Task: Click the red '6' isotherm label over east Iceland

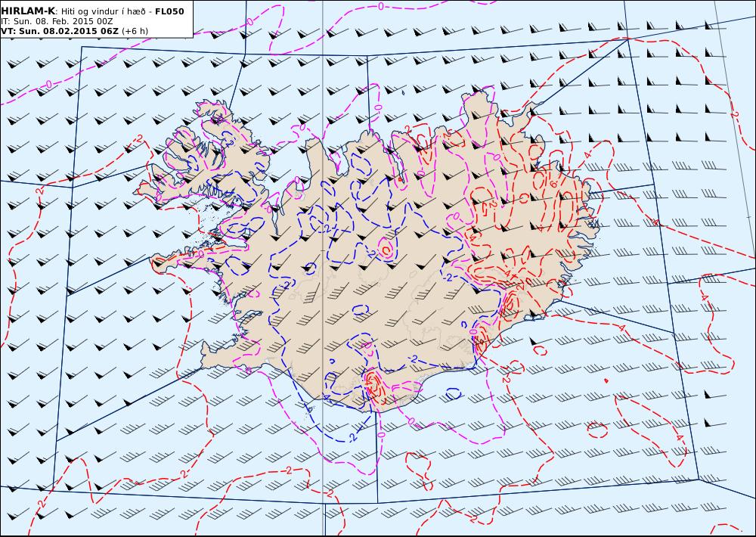Action: (x=553, y=185)
